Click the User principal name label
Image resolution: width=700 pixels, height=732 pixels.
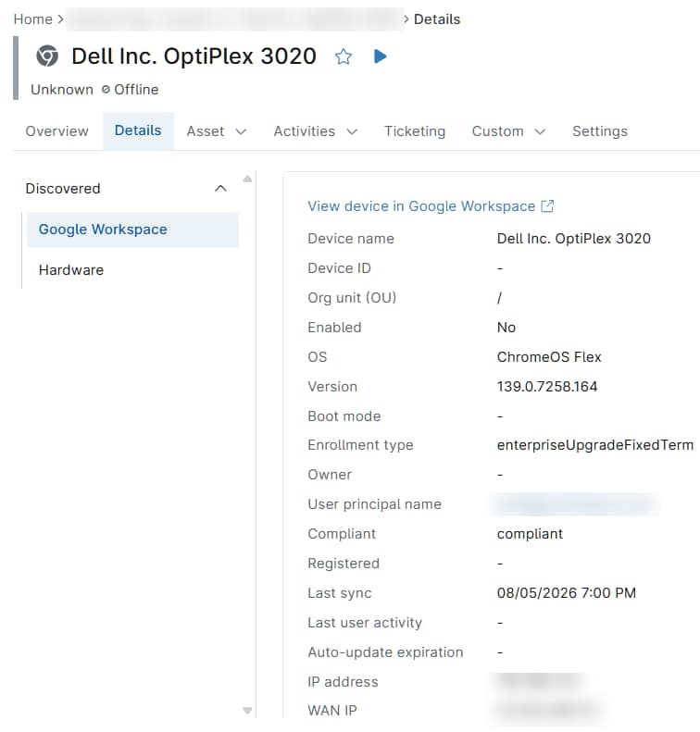(x=374, y=504)
